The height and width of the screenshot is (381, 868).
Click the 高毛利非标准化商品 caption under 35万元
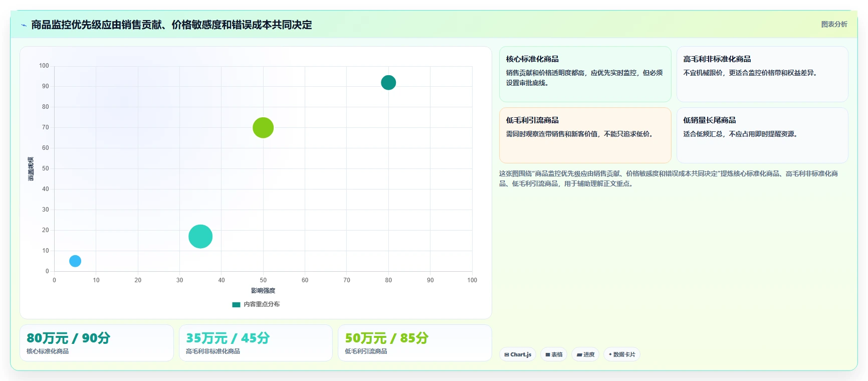pos(213,351)
